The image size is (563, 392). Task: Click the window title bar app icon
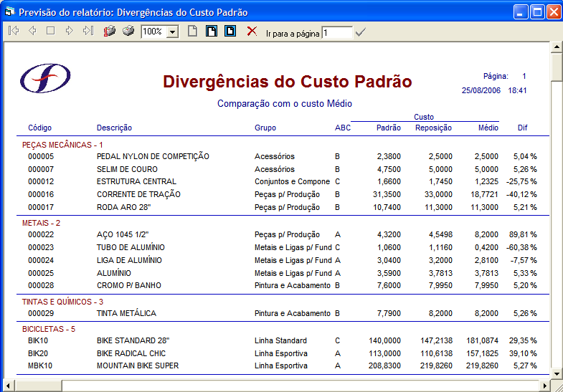9,12
